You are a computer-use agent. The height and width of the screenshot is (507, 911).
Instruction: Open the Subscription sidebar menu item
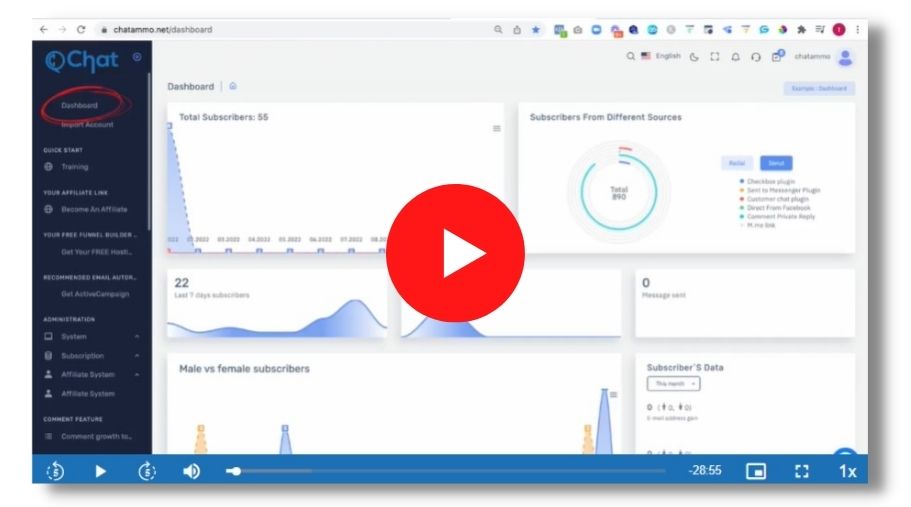tap(83, 355)
